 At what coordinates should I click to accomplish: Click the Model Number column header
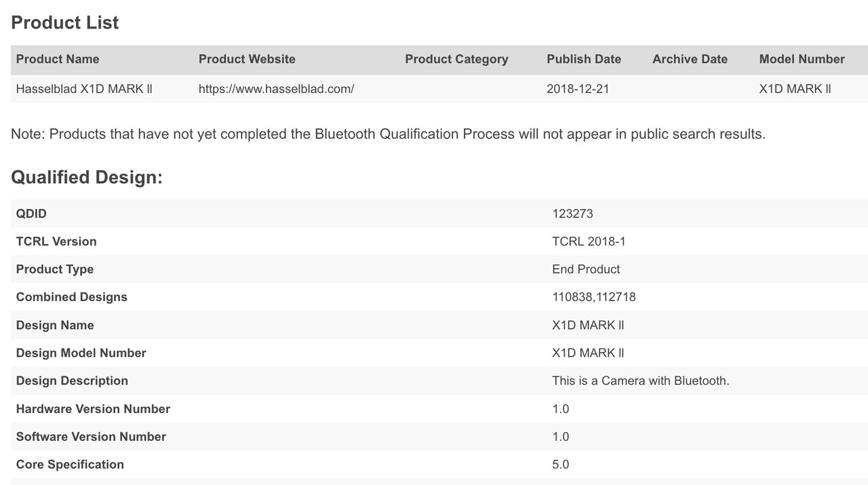click(802, 59)
